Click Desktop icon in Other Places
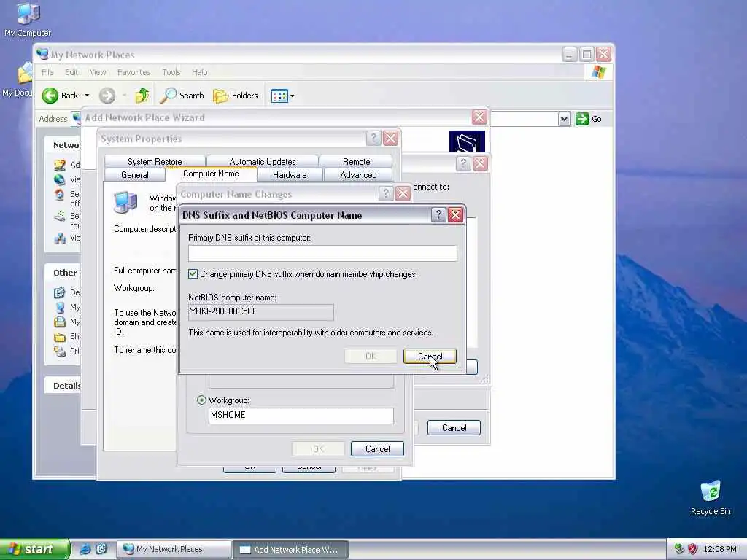Image resolution: width=747 pixels, height=560 pixels. click(60, 292)
